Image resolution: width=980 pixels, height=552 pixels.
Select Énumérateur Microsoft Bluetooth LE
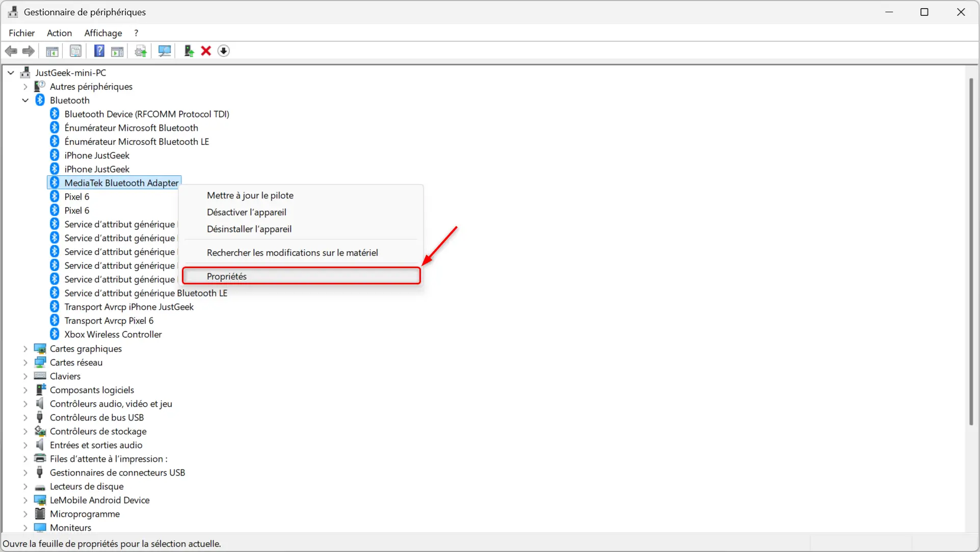[137, 142]
